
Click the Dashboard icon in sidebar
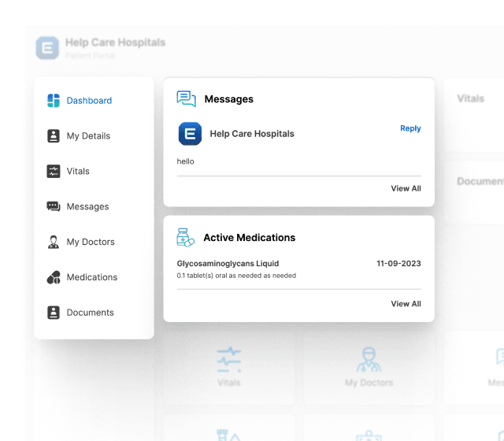[x=54, y=101]
